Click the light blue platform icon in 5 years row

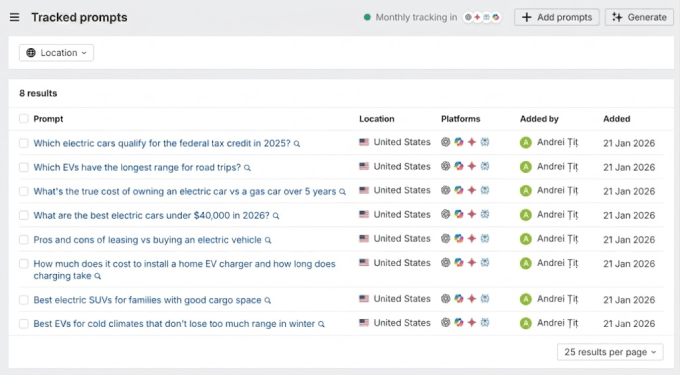(485, 190)
